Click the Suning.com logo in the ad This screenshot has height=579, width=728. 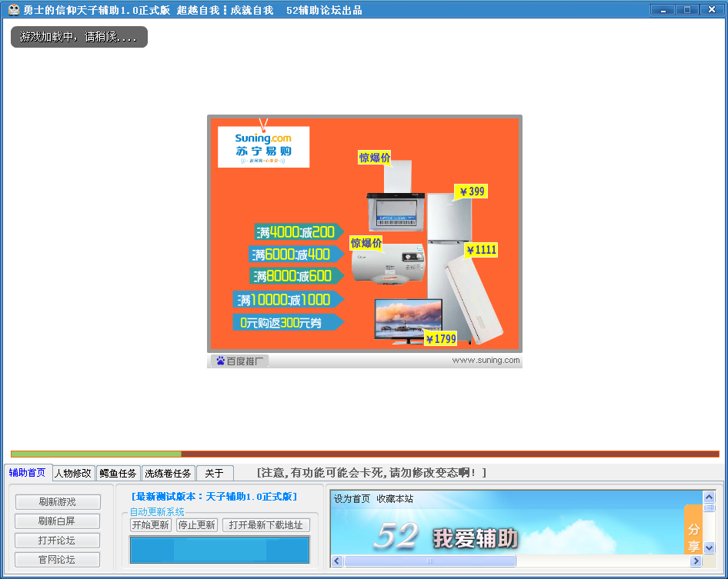pyautogui.click(x=263, y=147)
